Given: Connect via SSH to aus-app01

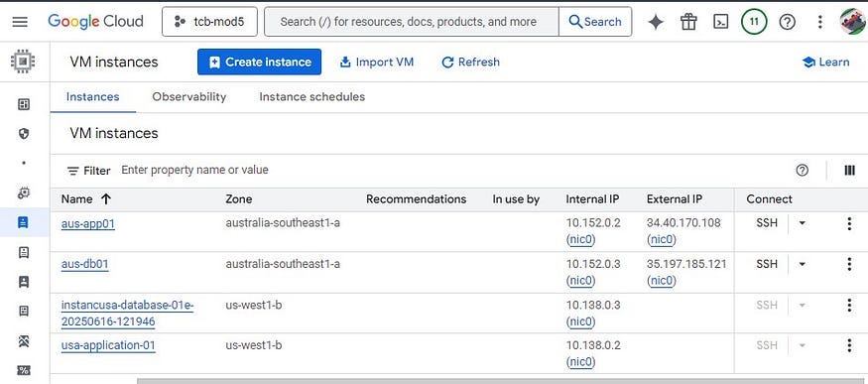Looking at the screenshot, I should (x=767, y=223).
